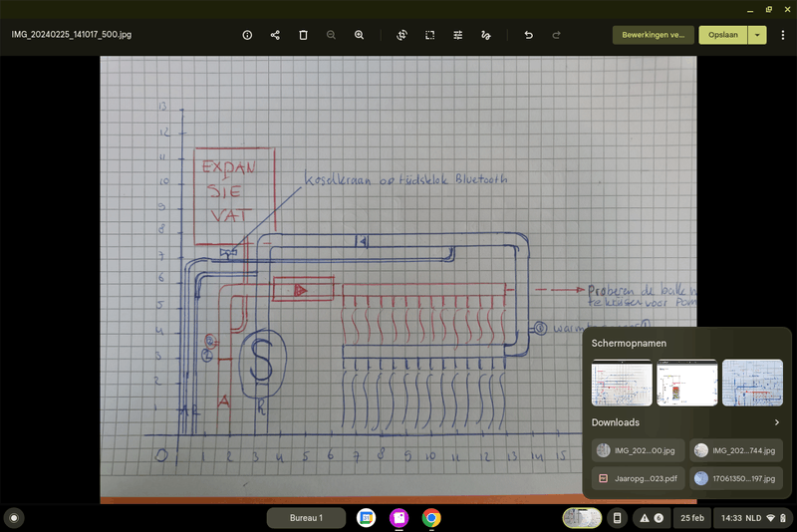
Task: Open download Jaaropg...023.pdf
Action: (x=638, y=478)
